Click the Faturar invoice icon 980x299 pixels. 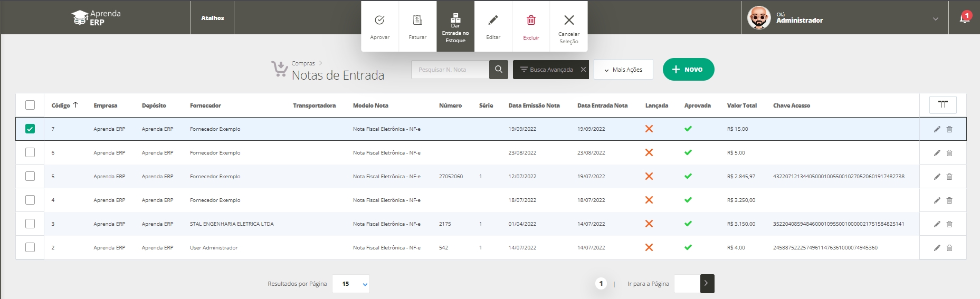click(x=417, y=21)
